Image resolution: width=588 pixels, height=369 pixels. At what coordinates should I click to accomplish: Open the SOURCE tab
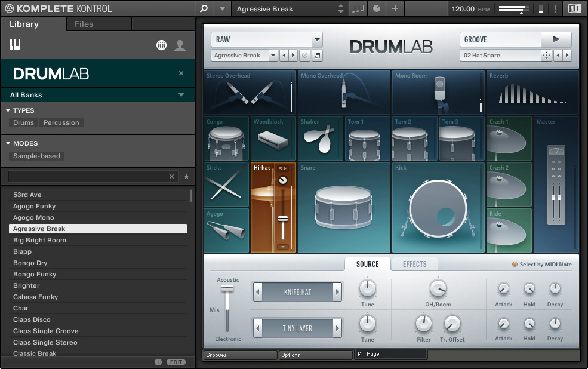click(368, 264)
